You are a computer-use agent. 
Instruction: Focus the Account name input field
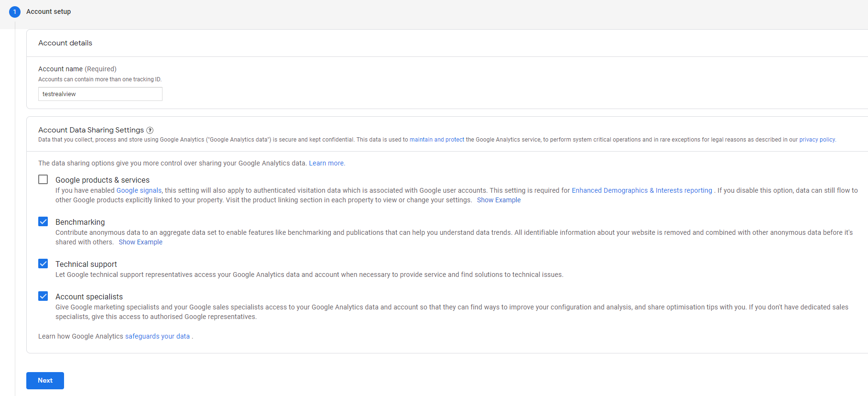pyautogui.click(x=100, y=94)
